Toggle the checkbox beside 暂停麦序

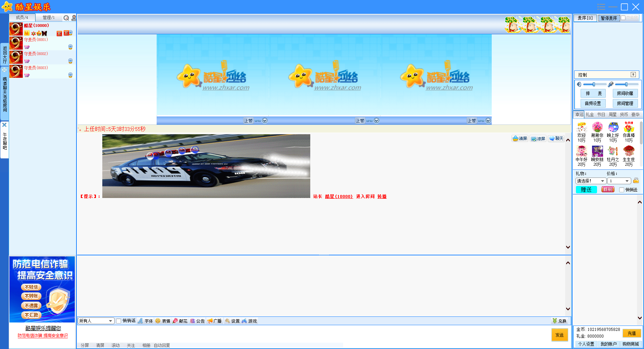[x=623, y=18]
